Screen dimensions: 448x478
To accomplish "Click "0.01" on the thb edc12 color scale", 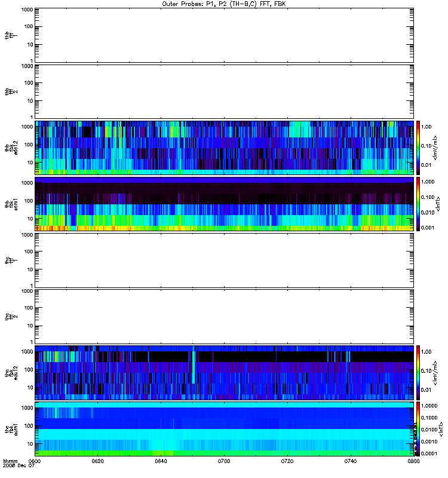I will (x=426, y=165).
